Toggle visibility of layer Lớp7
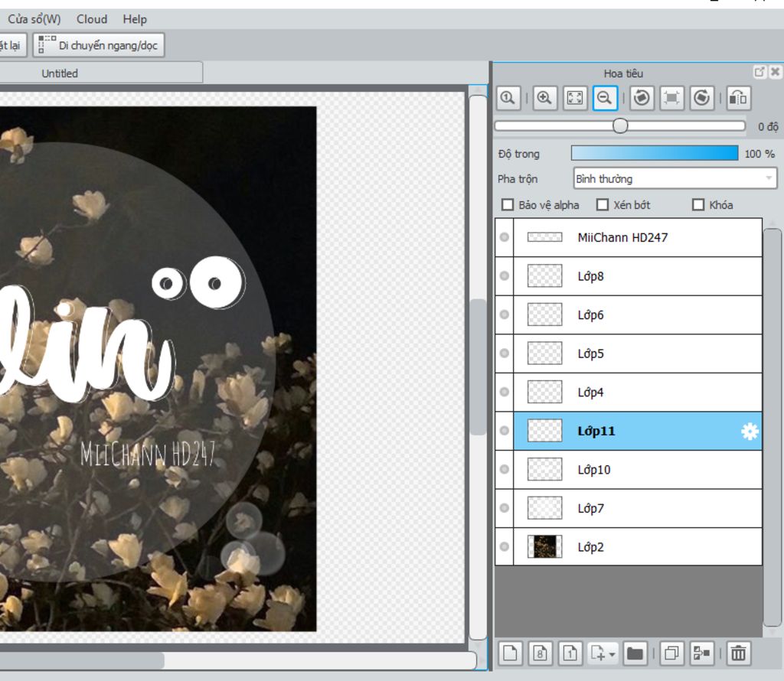Viewport: 784px width, 681px height. 505,508
